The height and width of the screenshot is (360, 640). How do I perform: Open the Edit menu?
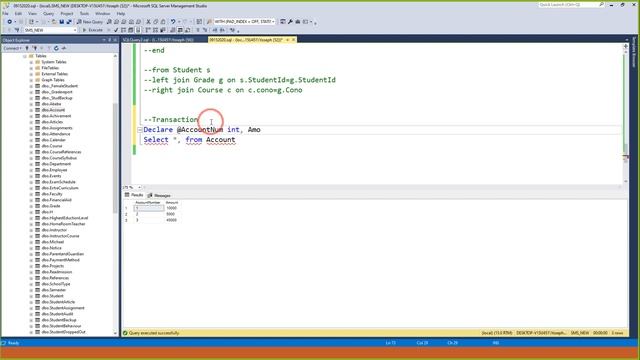18,13
